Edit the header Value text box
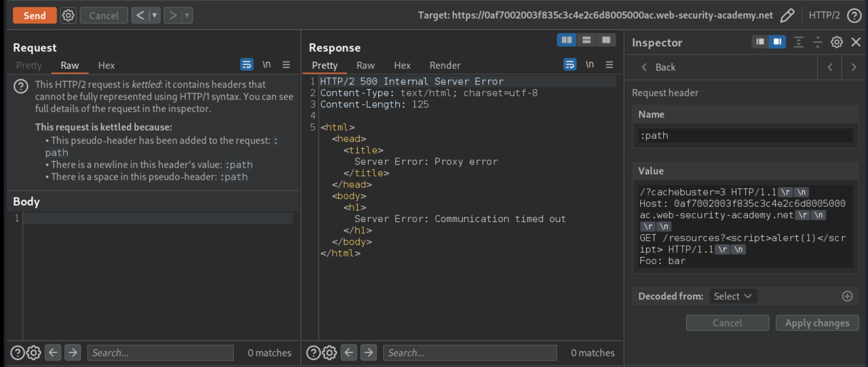This screenshot has height=367, width=868. pyautogui.click(x=745, y=226)
